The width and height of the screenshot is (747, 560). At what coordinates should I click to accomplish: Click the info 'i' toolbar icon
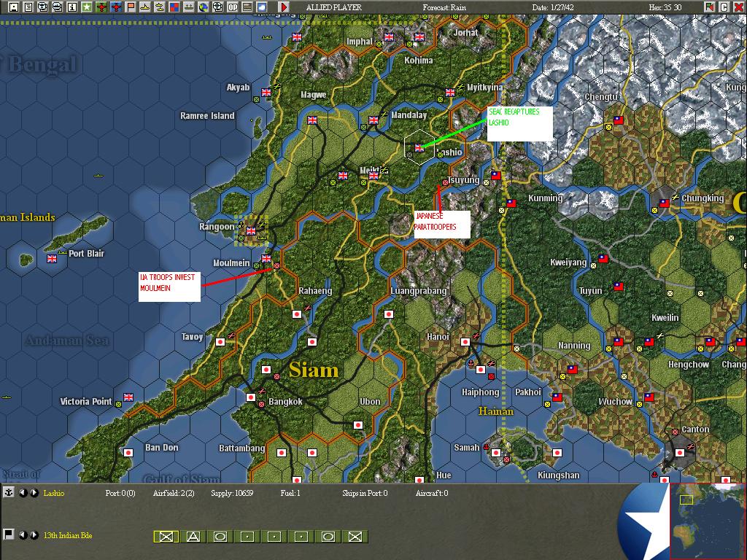tap(72, 7)
